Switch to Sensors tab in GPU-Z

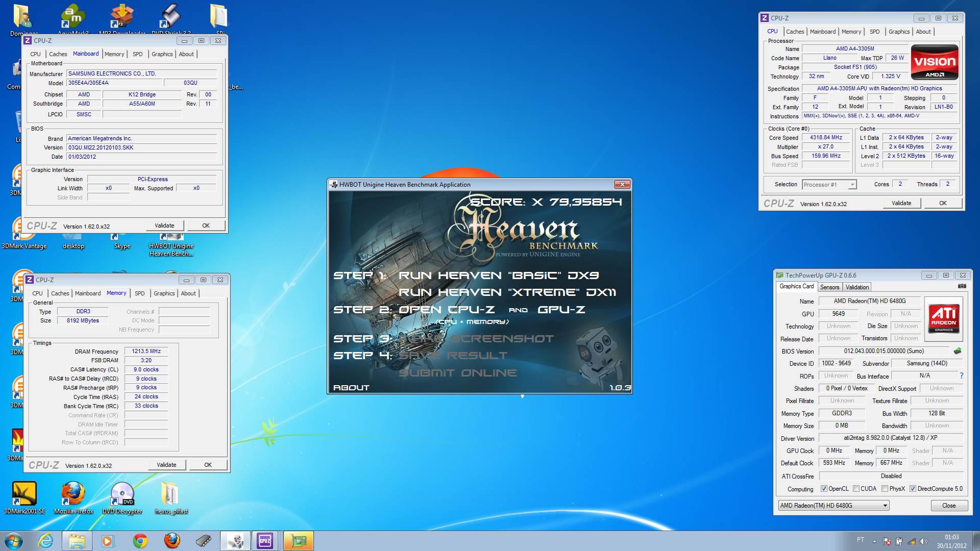[x=829, y=287]
